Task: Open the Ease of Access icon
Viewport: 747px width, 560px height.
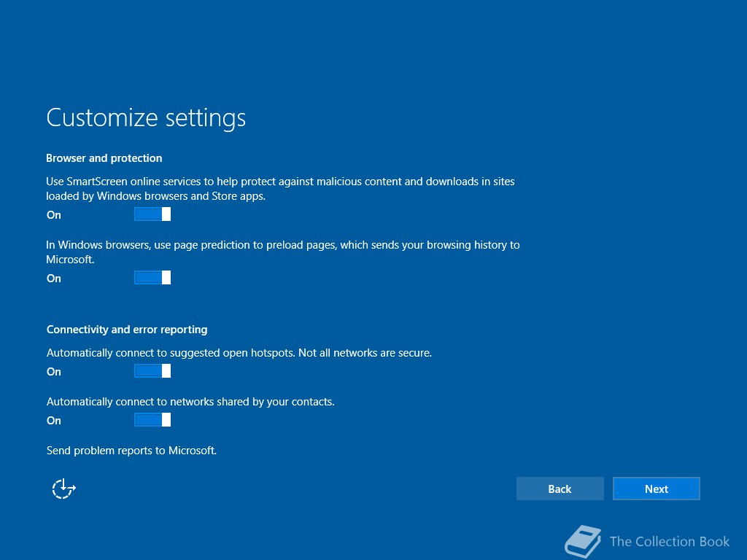Action: [64, 489]
